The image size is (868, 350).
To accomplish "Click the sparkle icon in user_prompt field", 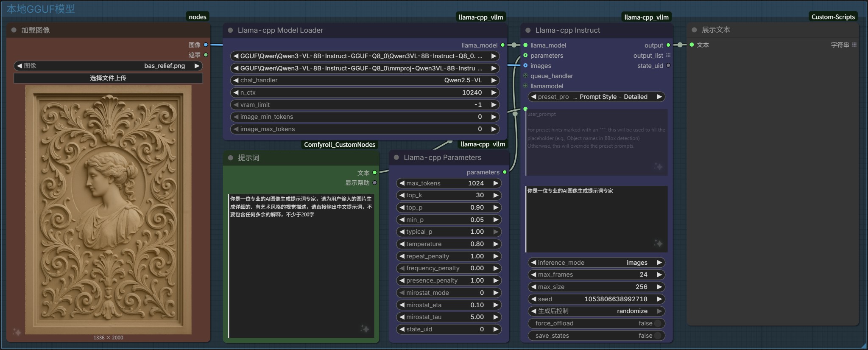I will (658, 167).
